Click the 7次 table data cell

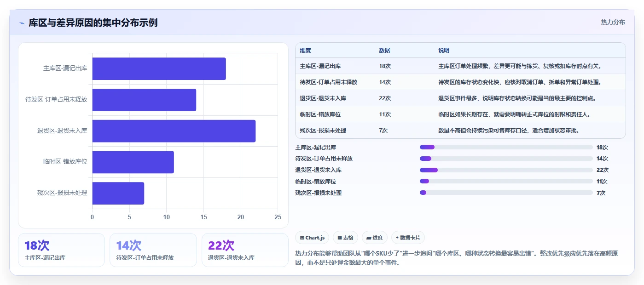pos(383,131)
